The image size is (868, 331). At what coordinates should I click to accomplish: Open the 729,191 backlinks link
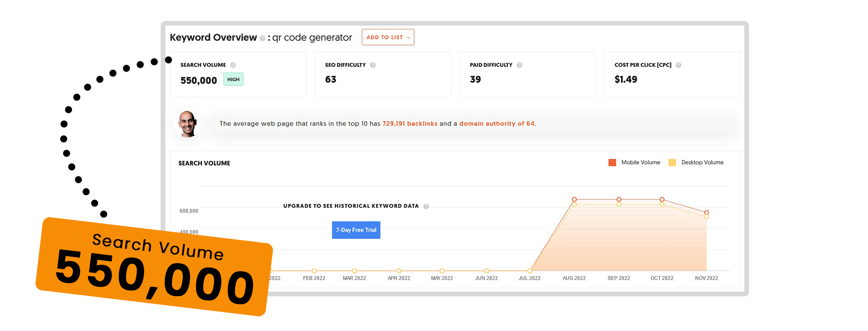pos(409,124)
